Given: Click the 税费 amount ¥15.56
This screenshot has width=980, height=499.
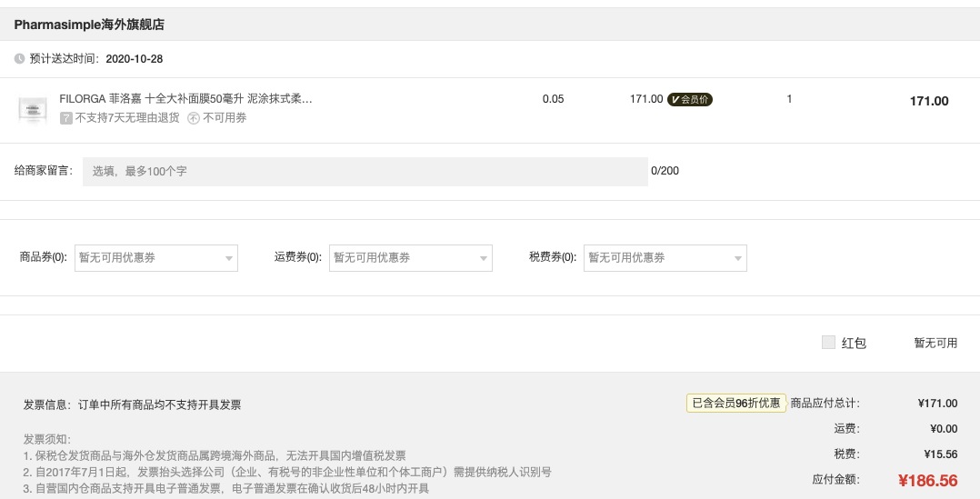Looking at the screenshot, I should (x=941, y=454).
